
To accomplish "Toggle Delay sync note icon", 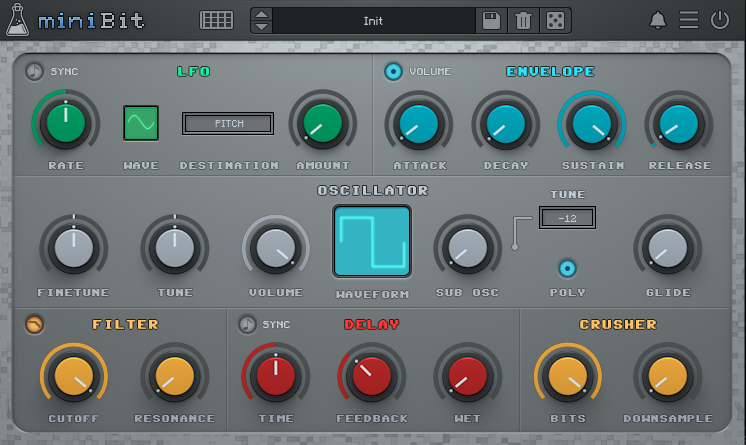I will (247, 325).
